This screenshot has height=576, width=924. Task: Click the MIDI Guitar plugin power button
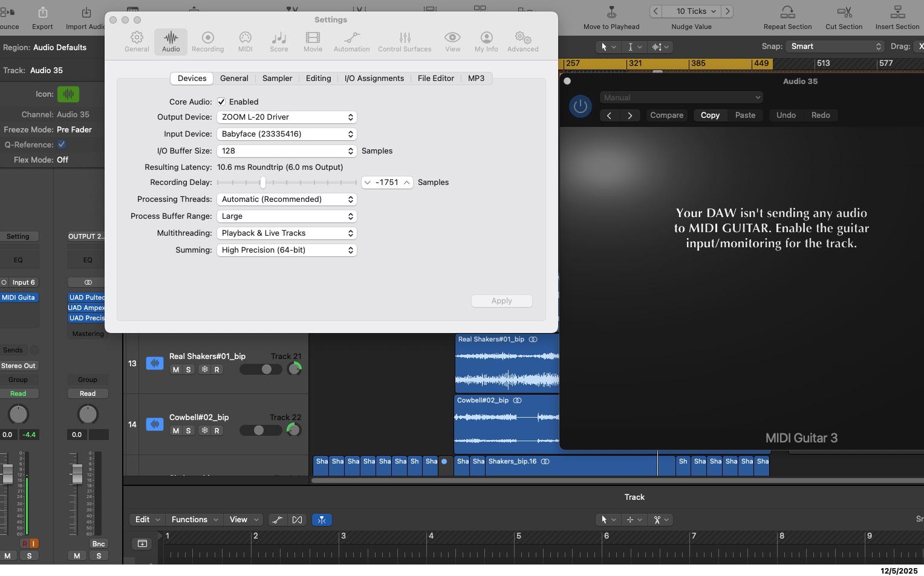[580, 107]
